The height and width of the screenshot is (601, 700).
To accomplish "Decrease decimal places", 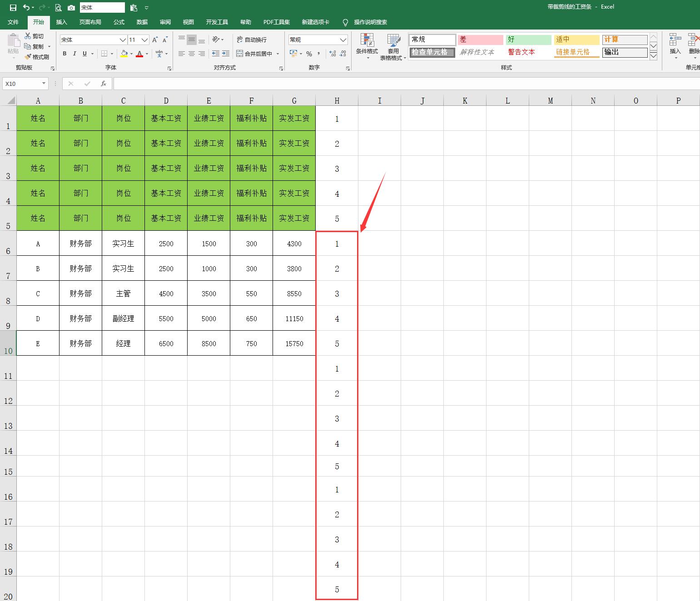I will click(x=343, y=54).
